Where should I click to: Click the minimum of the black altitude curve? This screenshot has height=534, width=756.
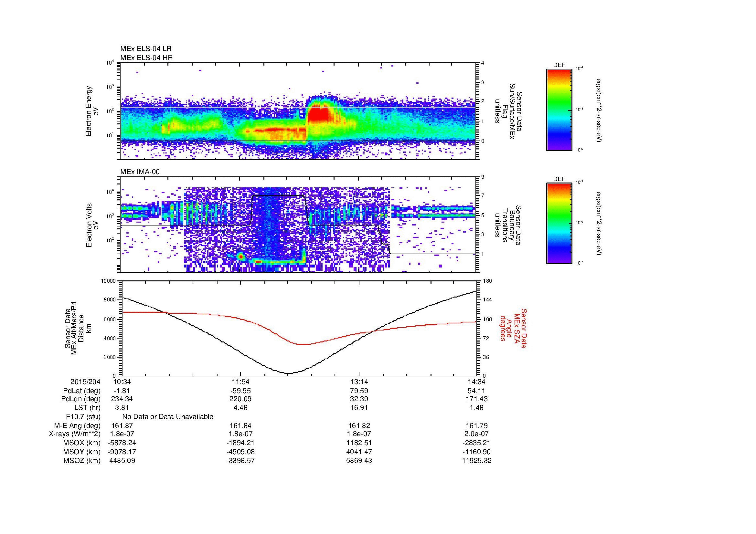click(288, 373)
